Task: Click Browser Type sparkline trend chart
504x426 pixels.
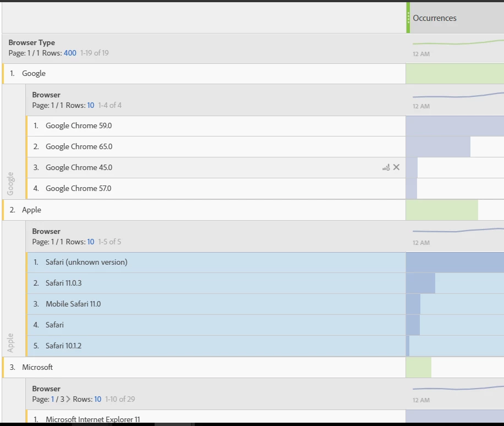Action: coord(458,42)
